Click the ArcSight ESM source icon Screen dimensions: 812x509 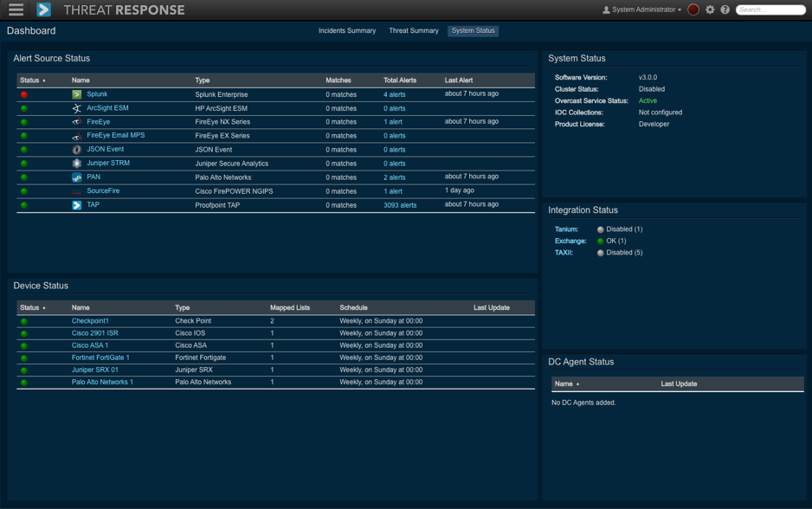point(77,108)
